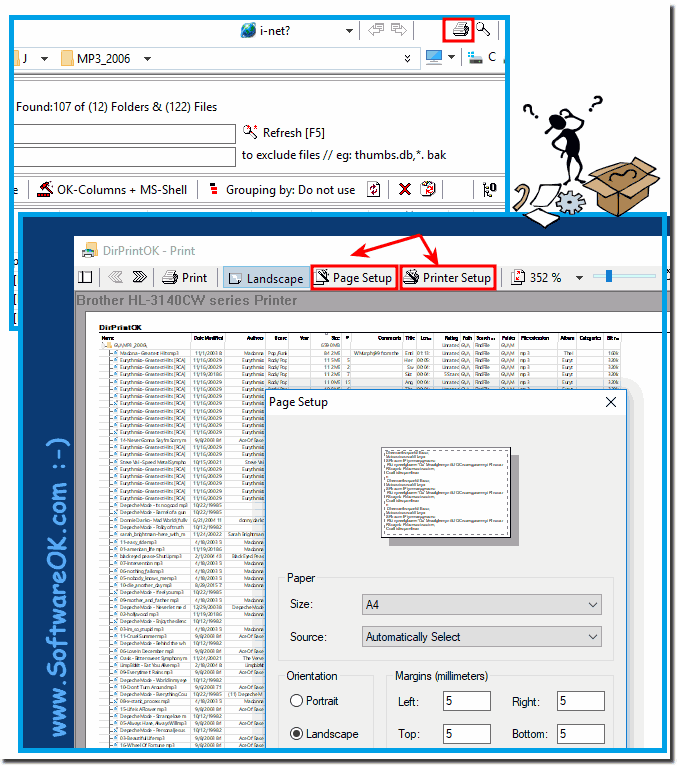677x766 pixels.
Task: Click the Bottom margin input field
Action: 581,734
